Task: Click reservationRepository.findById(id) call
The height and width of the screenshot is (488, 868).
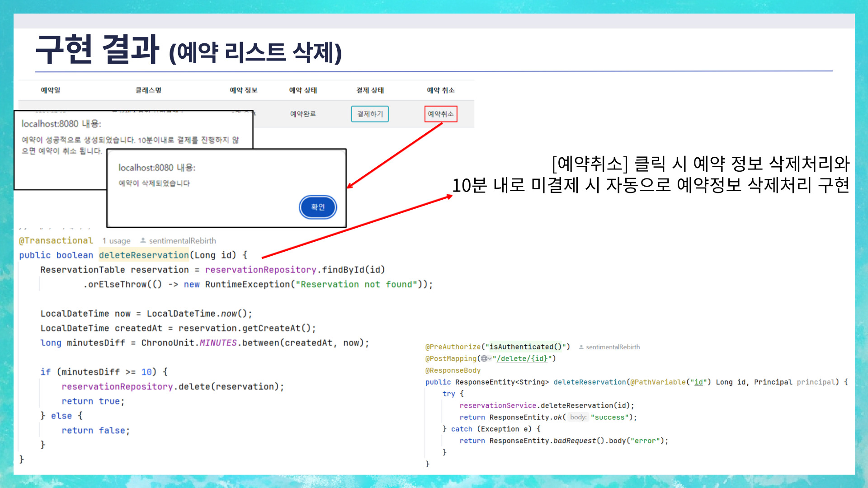Action: [295, 270]
